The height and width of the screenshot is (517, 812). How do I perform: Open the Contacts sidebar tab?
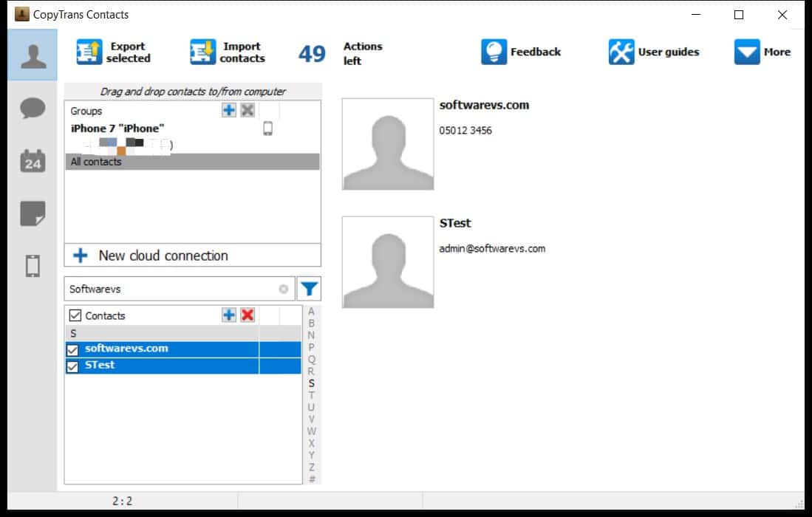coord(33,55)
